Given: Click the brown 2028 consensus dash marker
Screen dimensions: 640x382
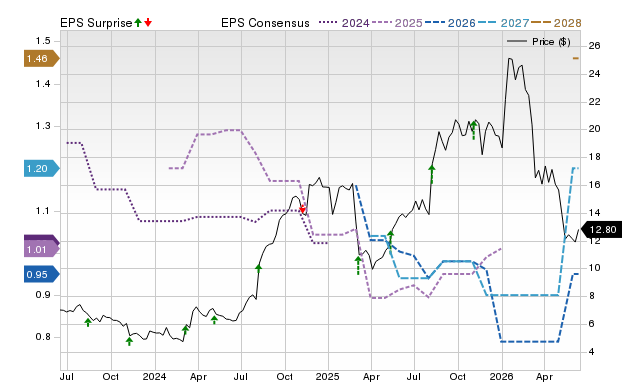Looking at the screenshot, I should (576, 58).
